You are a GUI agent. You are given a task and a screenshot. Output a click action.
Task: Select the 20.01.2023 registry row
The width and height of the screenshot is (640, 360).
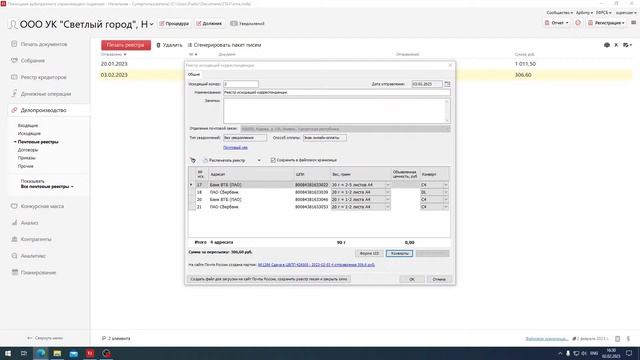[x=366, y=64]
